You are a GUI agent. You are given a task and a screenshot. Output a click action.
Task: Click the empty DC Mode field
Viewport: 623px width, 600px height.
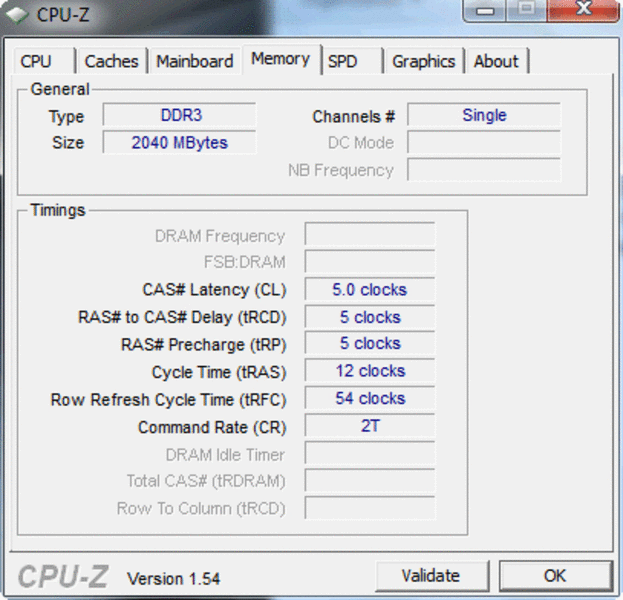tap(484, 142)
